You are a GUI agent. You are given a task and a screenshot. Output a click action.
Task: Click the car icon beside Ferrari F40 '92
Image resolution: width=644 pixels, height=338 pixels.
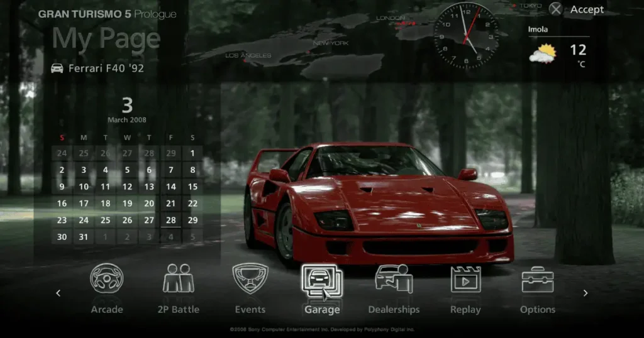[57, 68]
